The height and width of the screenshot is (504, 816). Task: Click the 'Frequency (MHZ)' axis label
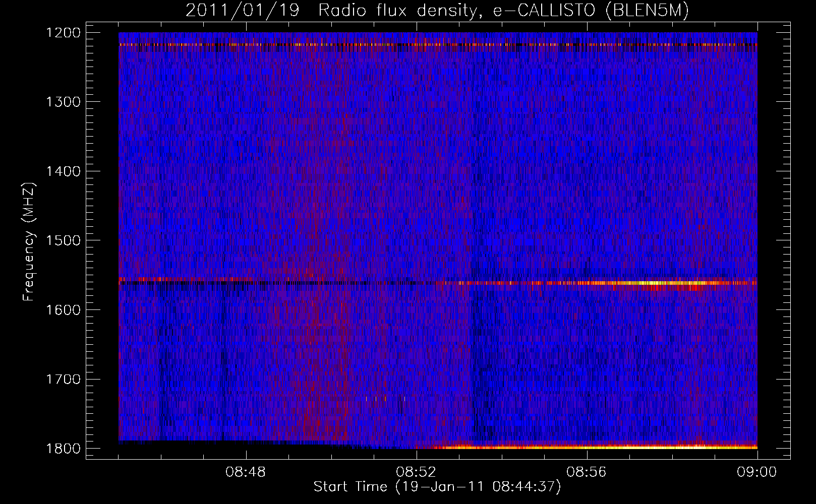click(x=29, y=242)
